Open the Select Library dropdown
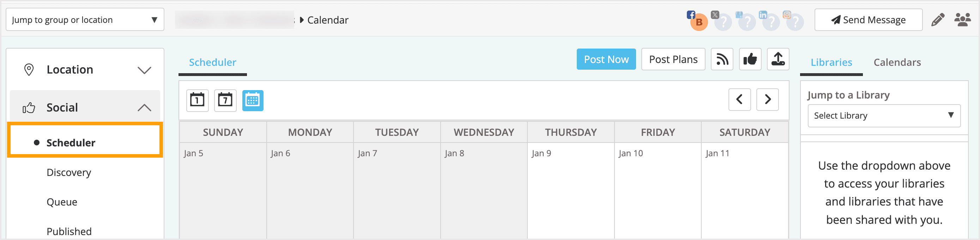This screenshot has width=980, height=240. [x=883, y=115]
